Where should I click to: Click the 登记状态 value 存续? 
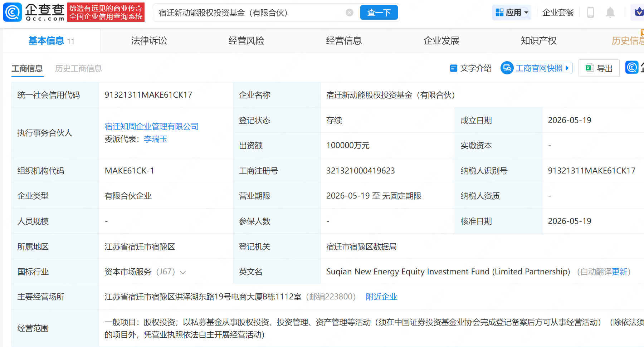pos(334,120)
